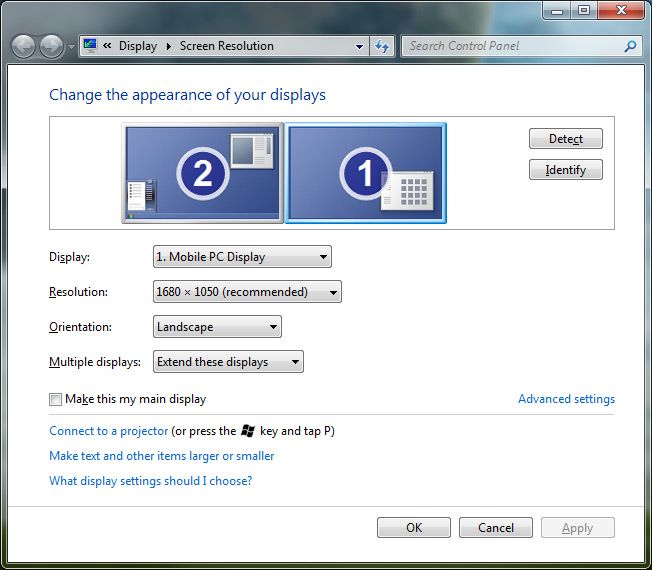Screen dimensions: 652x570
Task: Open address bar history dropdown arrow
Action: pos(360,47)
